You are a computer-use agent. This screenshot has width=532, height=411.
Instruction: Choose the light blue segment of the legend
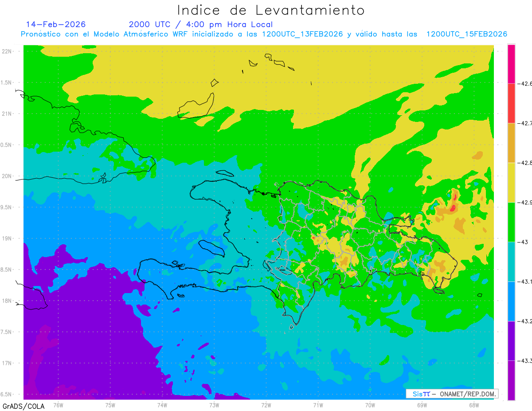pyautogui.click(x=511, y=301)
